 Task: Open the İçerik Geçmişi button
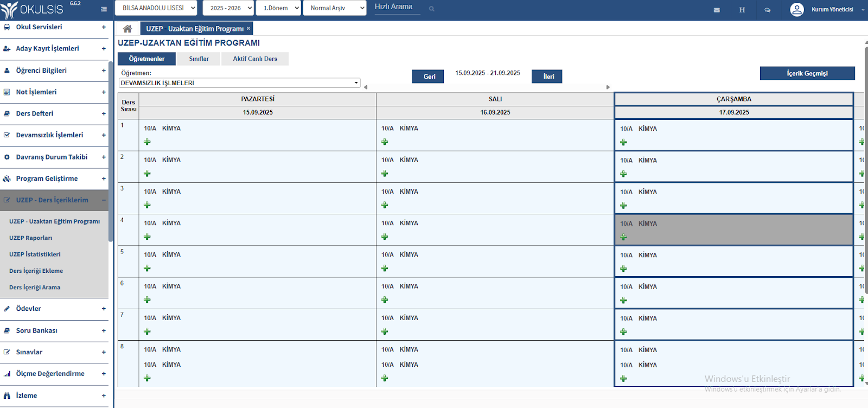coord(807,73)
